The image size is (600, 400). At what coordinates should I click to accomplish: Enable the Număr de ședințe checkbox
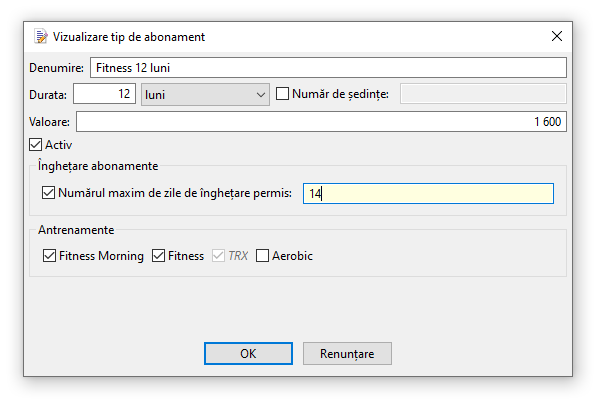pyautogui.click(x=283, y=94)
